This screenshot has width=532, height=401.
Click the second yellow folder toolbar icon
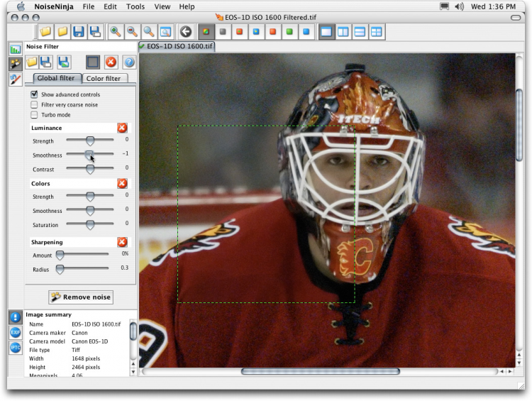(62, 32)
